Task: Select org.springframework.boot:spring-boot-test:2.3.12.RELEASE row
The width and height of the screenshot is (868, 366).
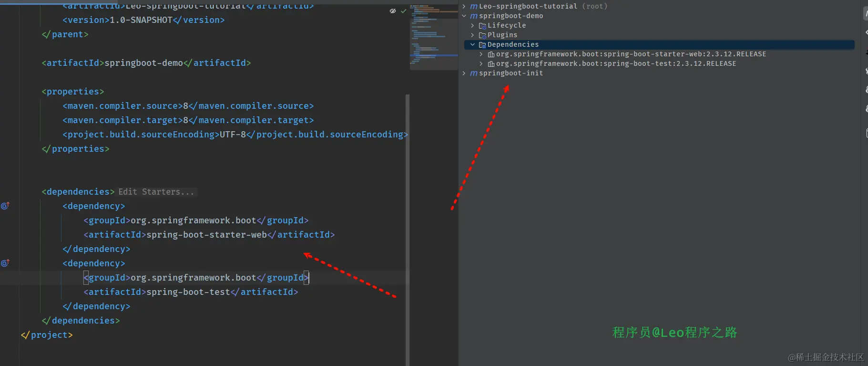Action: (659, 63)
